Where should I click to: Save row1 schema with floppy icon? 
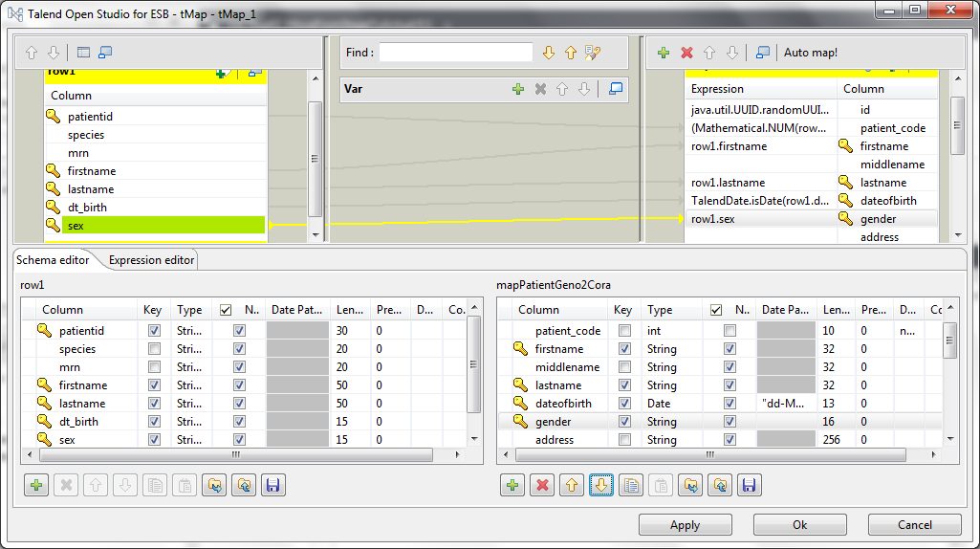click(273, 485)
